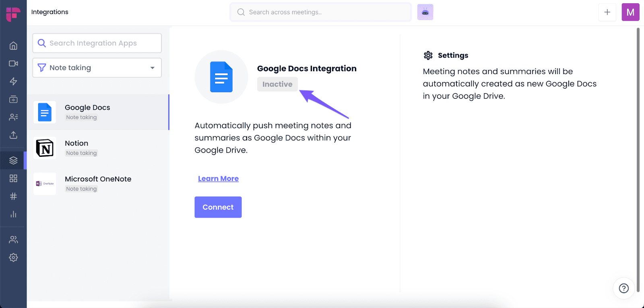Click the magnifier in Search Integration Apps
Viewport: 644px width, 308px height.
tap(42, 43)
